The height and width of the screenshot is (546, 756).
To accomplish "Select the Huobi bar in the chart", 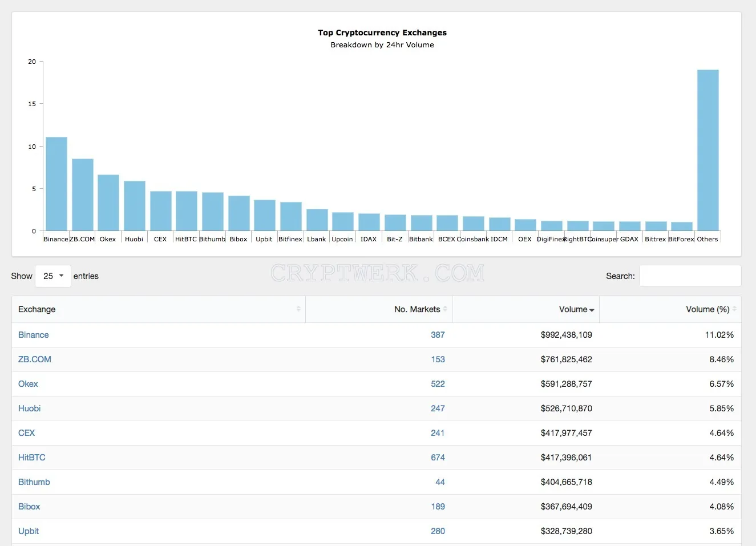I will point(135,206).
